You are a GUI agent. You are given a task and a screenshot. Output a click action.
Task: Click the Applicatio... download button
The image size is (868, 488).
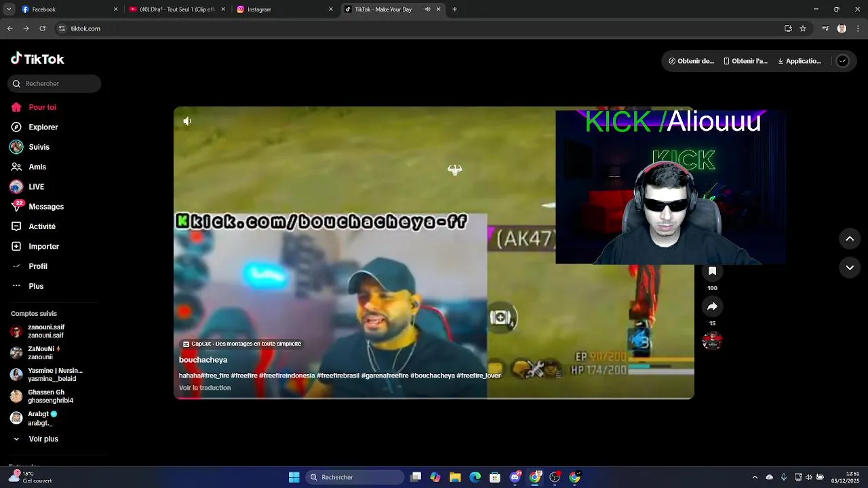point(799,61)
